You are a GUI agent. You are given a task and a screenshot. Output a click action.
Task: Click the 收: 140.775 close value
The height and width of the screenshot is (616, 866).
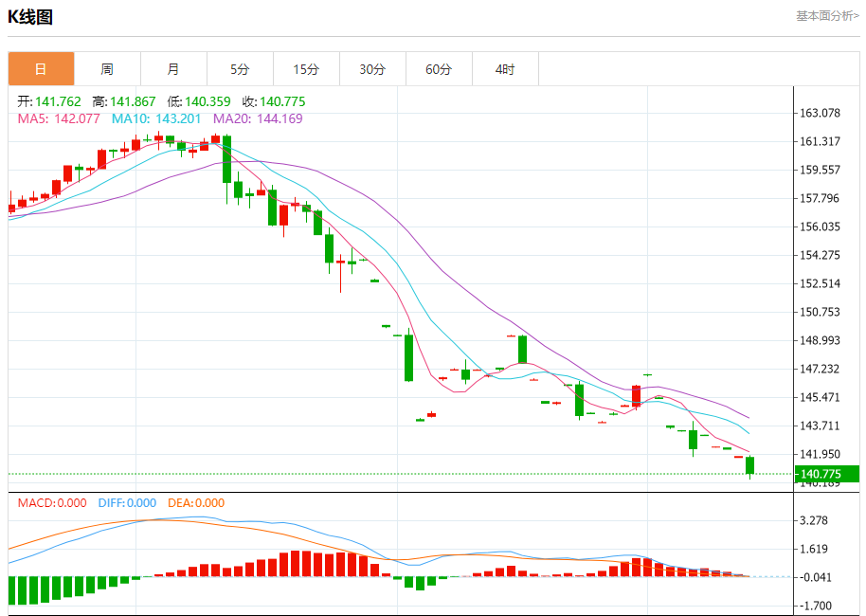(x=274, y=101)
